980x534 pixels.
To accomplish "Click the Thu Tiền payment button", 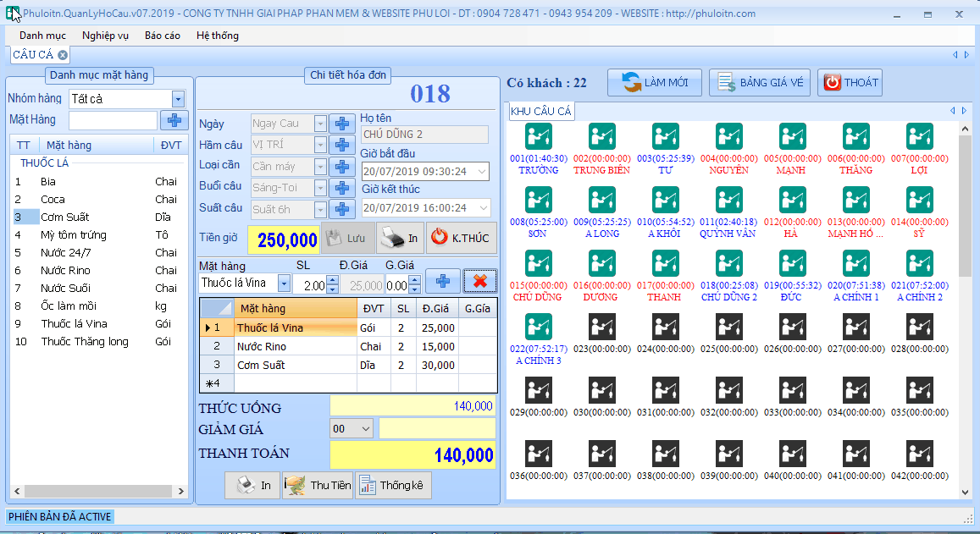I will [x=318, y=485].
